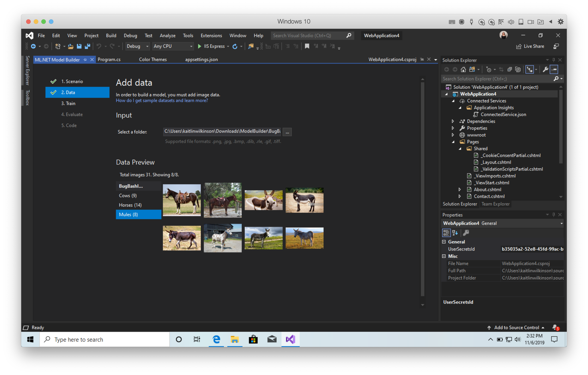Expand the Dependencies node
Image resolution: width=588 pixels, height=375 pixels.
[x=453, y=121]
